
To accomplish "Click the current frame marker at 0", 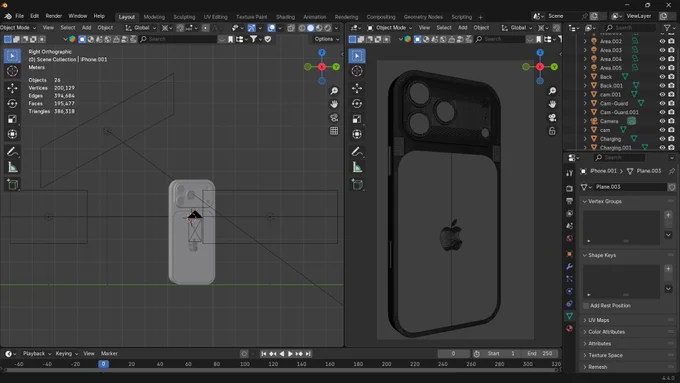I will tap(103, 364).
